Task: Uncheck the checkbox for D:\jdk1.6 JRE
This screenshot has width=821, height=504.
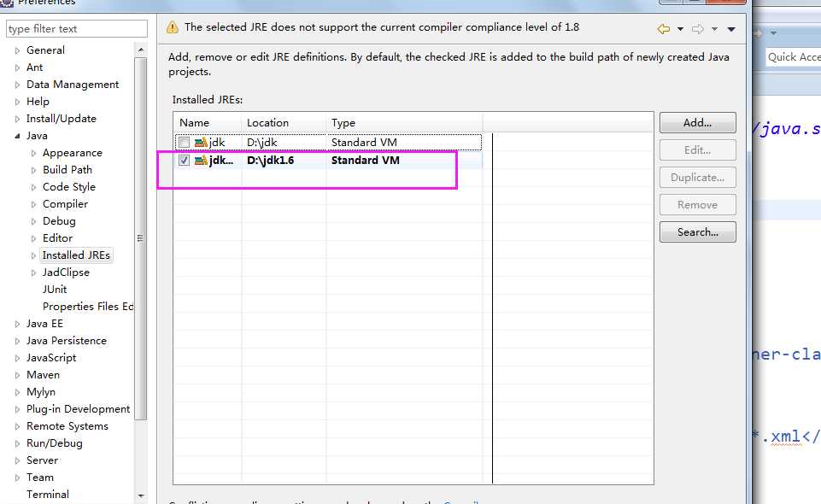Action: point(184,160)
